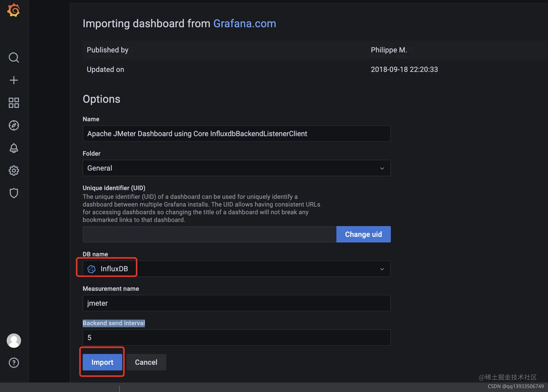Click the InfluxDB datasource icon in DB name
Viewport: 548px width, 392px height.
click(91, 269)
